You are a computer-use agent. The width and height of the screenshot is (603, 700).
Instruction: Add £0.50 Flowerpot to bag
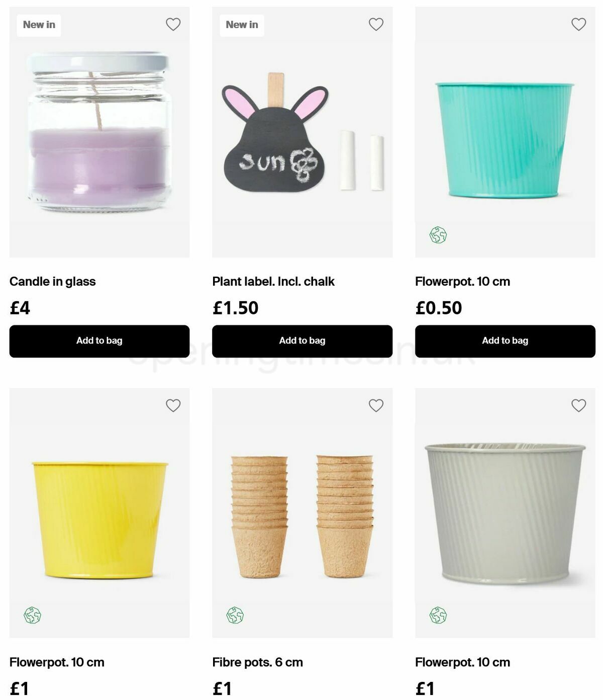point(505,341)
